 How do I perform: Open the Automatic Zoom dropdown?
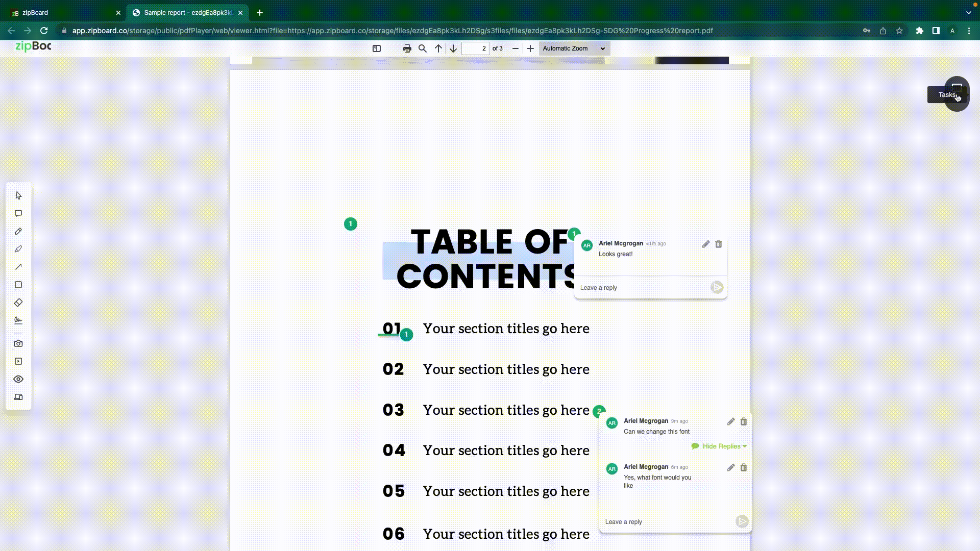(574, 48)
